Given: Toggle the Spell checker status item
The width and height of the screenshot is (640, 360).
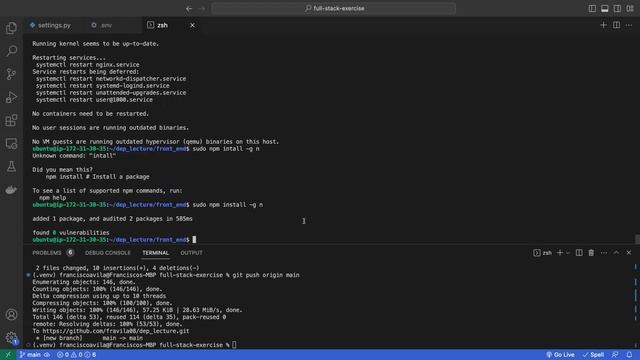Looking at the screenshot, I should click(593, 355).
